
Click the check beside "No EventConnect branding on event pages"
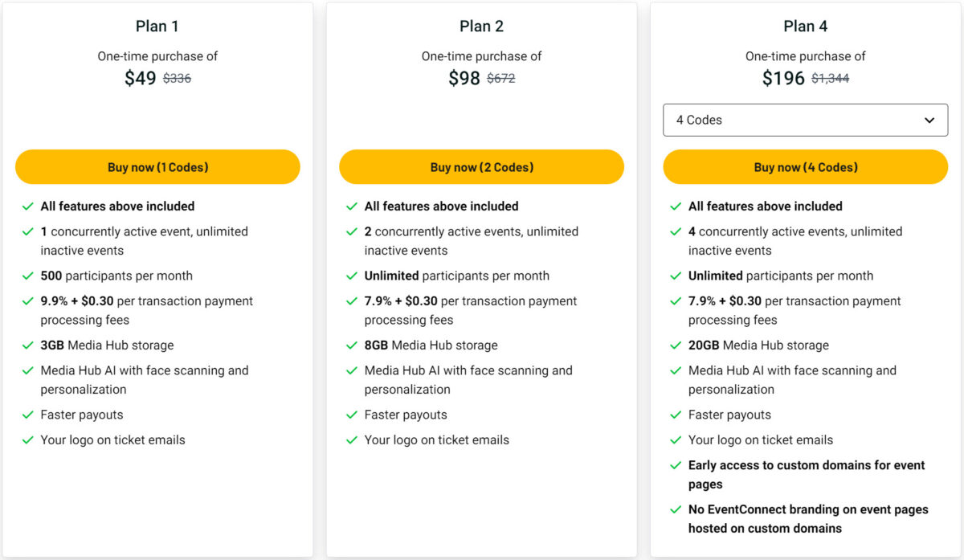pos(676,509)
